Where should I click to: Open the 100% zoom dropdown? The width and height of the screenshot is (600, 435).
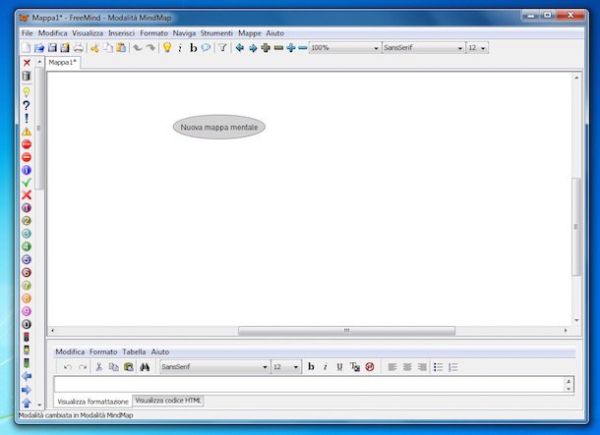point(344,47)
